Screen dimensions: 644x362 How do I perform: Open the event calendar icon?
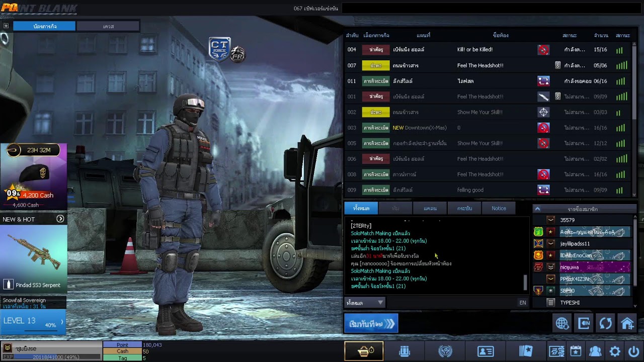[576, 351]
